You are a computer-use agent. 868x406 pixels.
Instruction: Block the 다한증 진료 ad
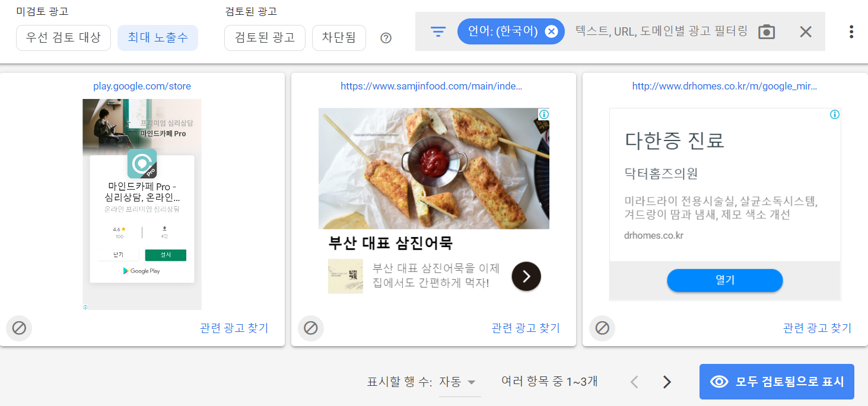pos(602,328)
